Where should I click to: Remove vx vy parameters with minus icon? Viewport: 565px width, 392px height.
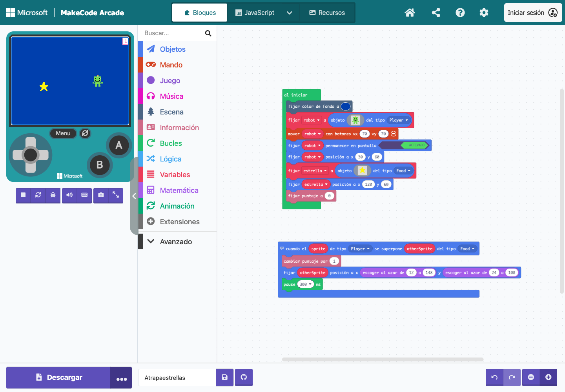[394, 134]
